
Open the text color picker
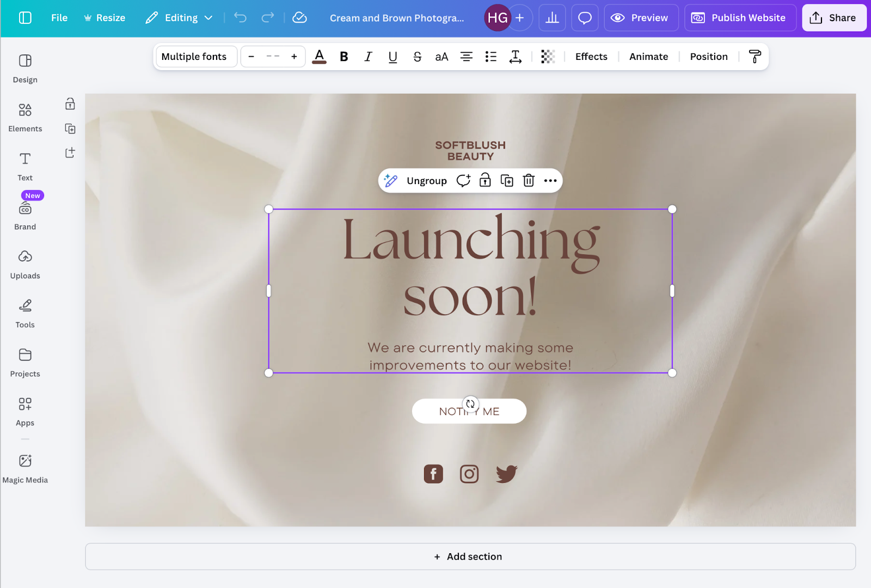point(320,56)
